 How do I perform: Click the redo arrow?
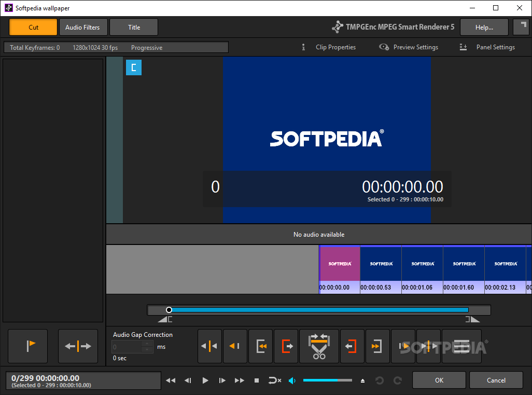click(398, 380)
